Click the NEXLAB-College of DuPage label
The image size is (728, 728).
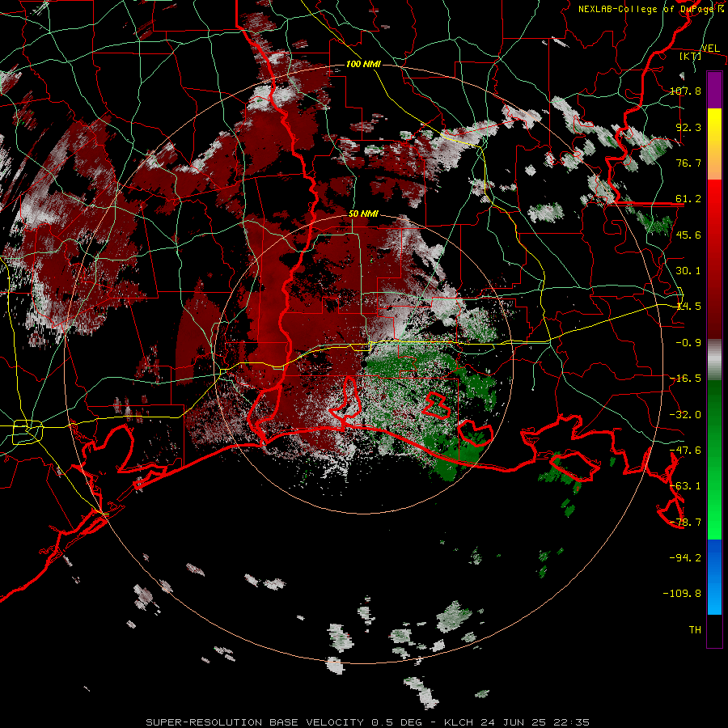click(645, 9)
